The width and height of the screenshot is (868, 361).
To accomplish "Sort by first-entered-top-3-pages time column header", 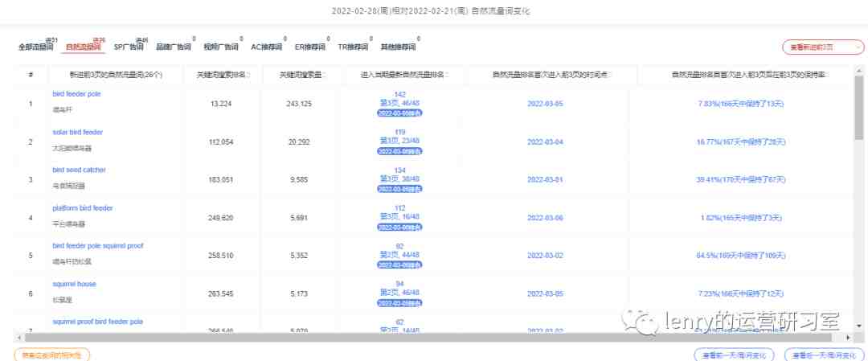I will point(552,74).
